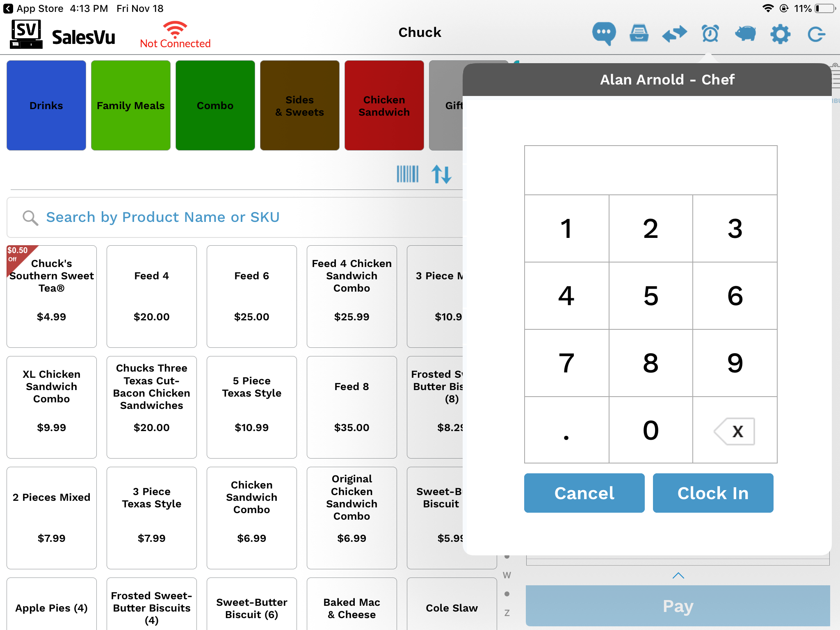Screen dimensions: 840x630
Task: Add Sweet-Butter Biscuit (6)
Action: tap(252, 604)
